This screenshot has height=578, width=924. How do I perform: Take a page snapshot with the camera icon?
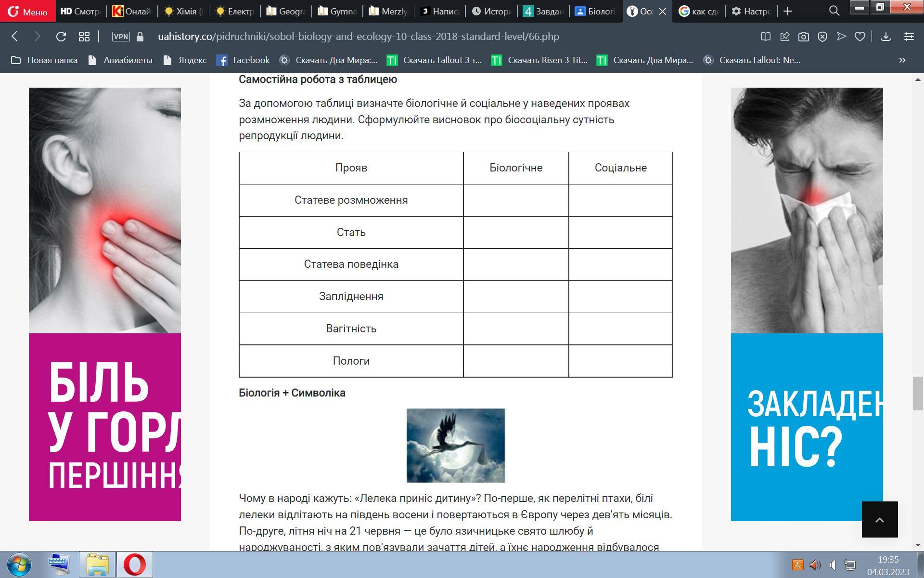click(803, 37)
